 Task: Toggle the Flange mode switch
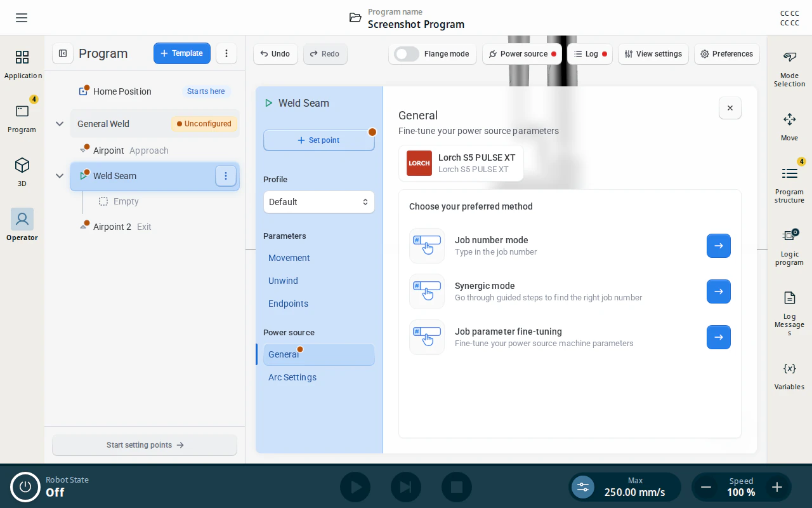(x=407, y=54)
